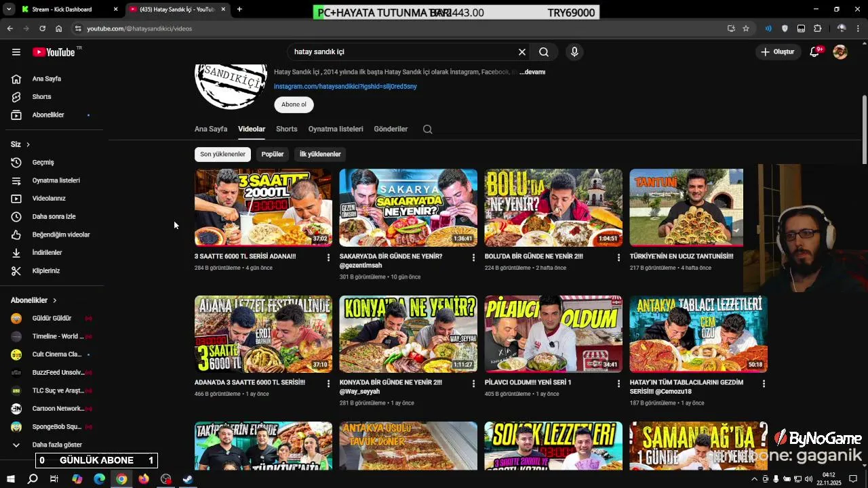
Task: Search within channel using magnifier icon
Action: (x=427, y=129)
